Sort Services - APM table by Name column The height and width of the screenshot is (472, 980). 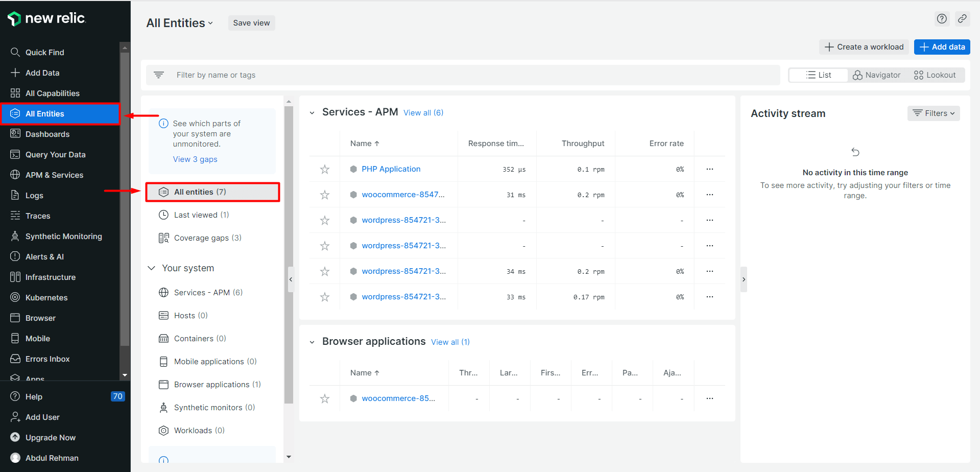pos(365,144)
